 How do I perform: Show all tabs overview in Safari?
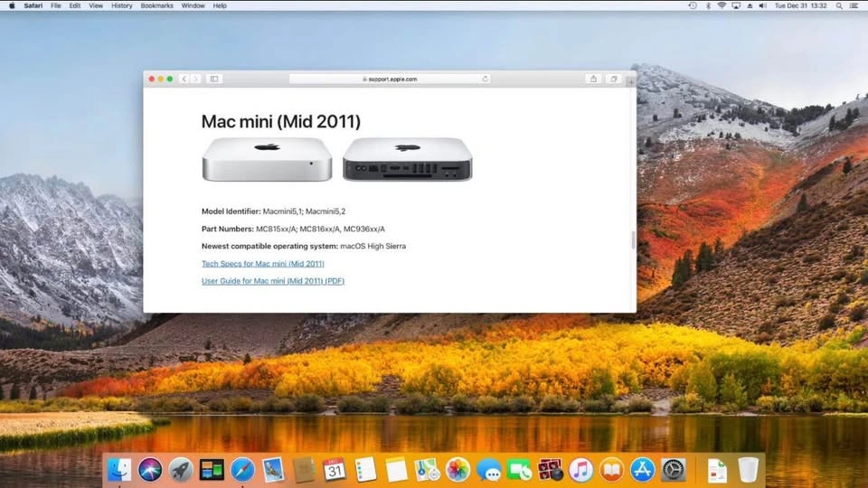pos(614,80)
